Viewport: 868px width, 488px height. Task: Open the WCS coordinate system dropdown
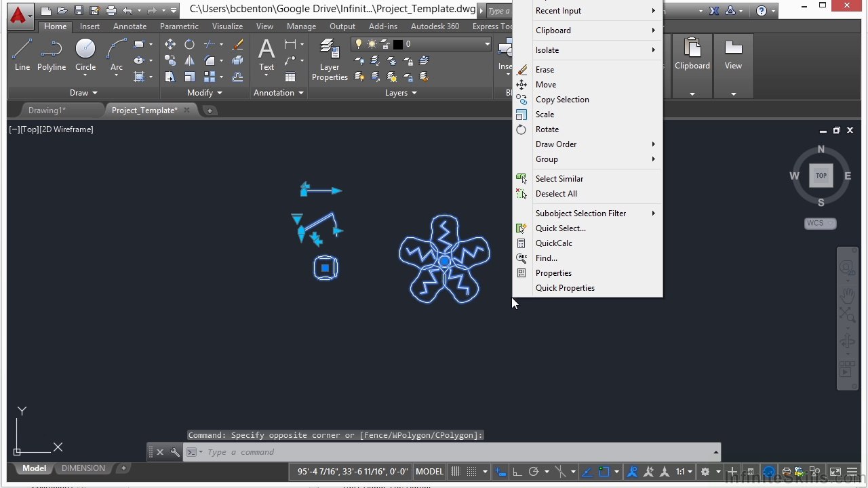[x=821, y=223]
